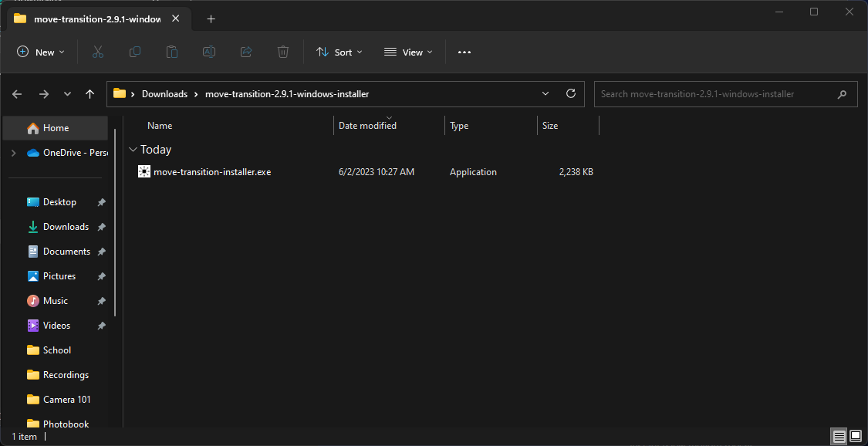Collapse the Today group
Image resolution: width=868 pixels, height=446 pixels.
point(134,149)
